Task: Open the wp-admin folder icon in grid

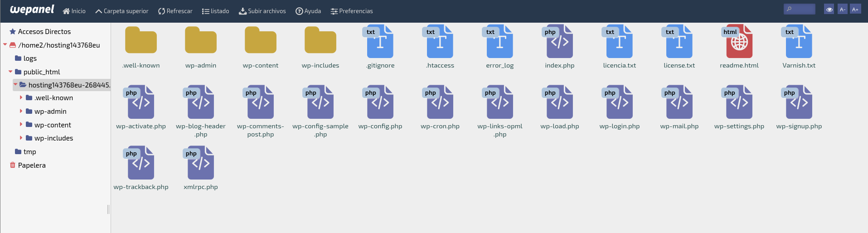Action: (x=201, y=40)
